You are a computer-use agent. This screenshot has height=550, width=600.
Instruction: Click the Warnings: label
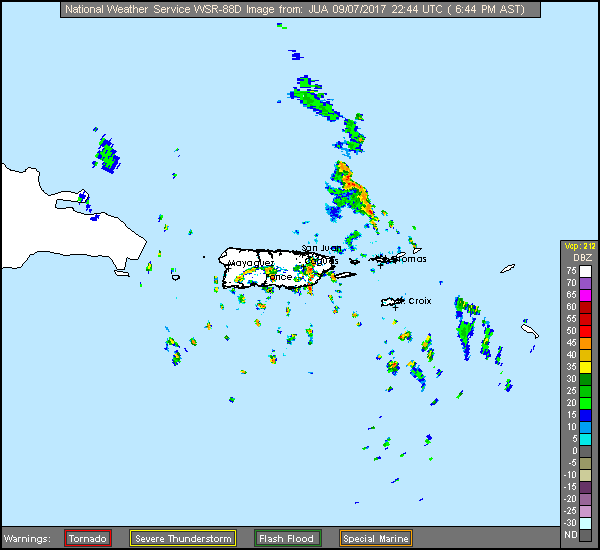27,539
